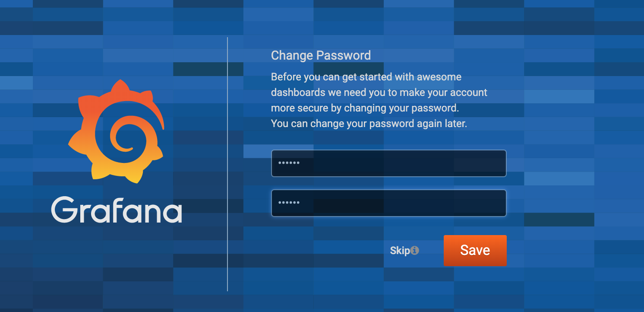Image resolution: width=644 pixels, height=312 pixels.
Task: Click the vertical divider line
Action: (x=227, y=164)
